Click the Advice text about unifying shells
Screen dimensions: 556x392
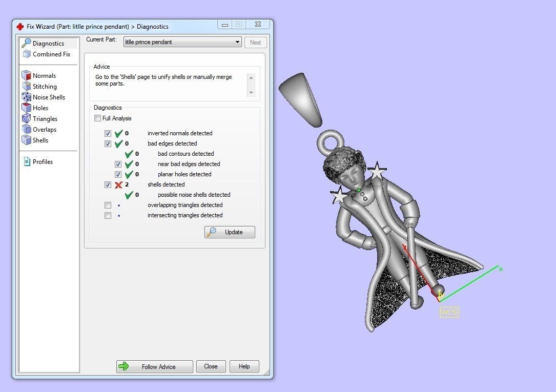(x=163, y=80)
